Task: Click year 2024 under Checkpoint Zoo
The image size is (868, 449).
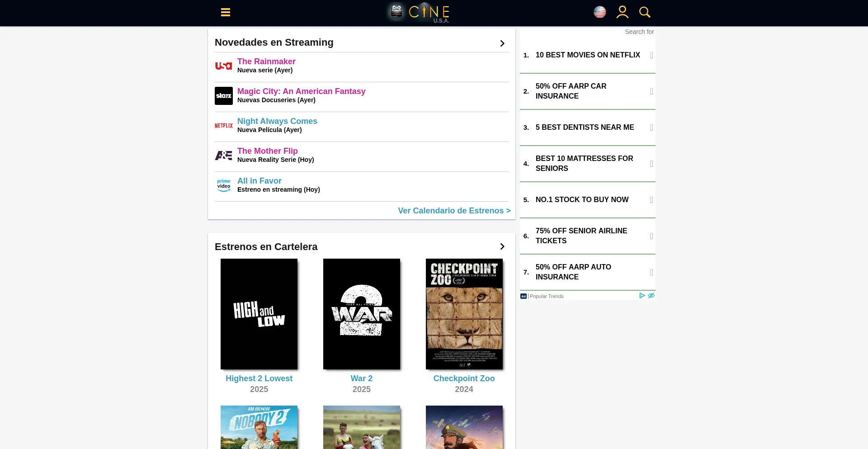Action: [464, 389]
